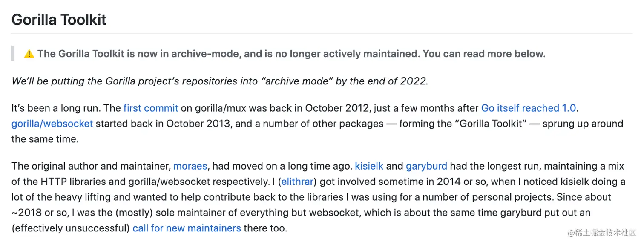Open the "call for new maintainers" link
This screenshot has height=245, width=644.
click(187, 228)
